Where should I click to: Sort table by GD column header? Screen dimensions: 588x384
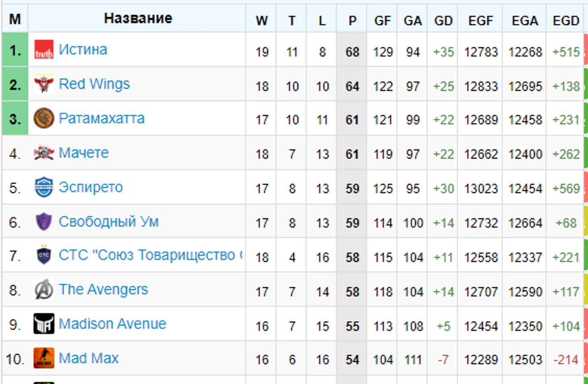(443, 21)
